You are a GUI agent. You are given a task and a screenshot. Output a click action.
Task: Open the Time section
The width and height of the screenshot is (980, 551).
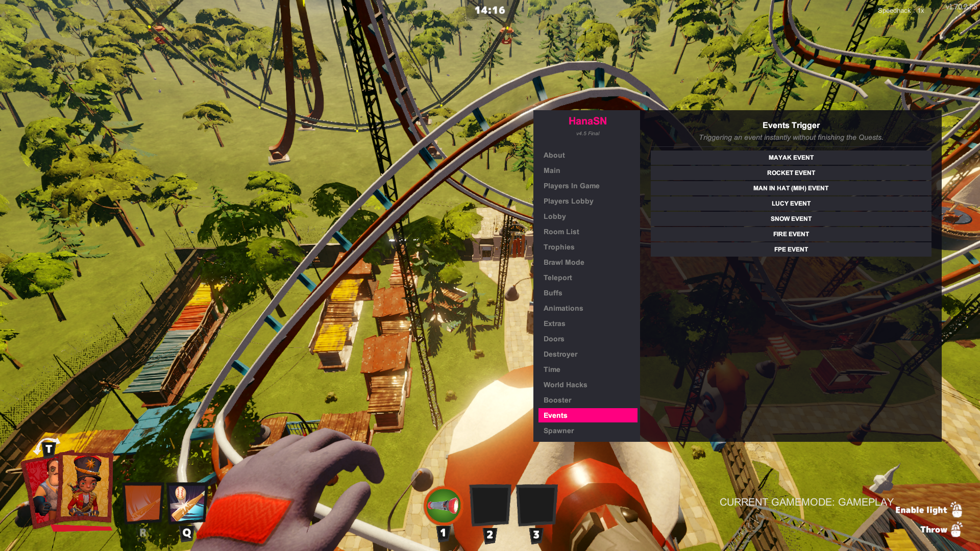click(x=587, y=369)
